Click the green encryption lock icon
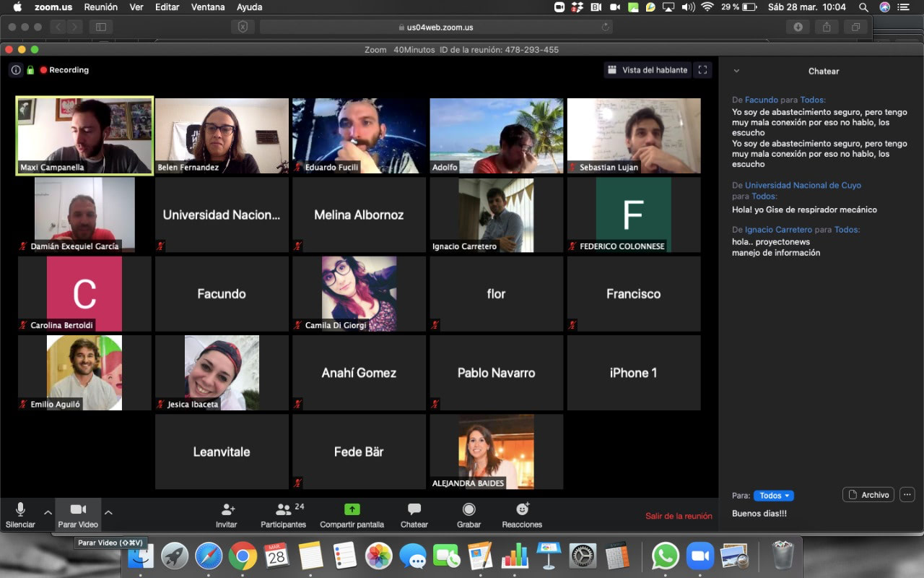Viewport: 924px width, 578px height. tap(30, 70)
